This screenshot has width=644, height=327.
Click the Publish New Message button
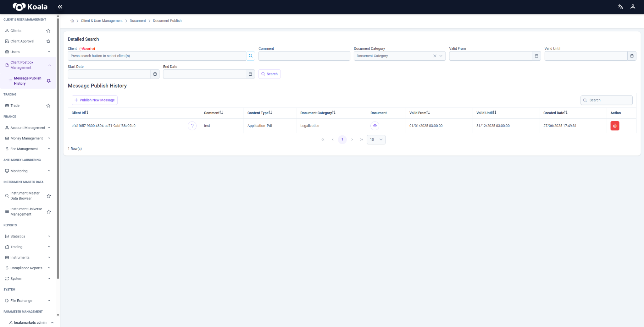95,100
